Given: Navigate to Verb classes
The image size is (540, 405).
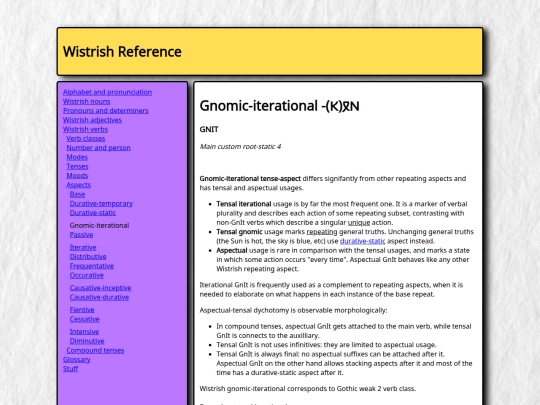Looking at the screenshot, I should click(86, 139).
